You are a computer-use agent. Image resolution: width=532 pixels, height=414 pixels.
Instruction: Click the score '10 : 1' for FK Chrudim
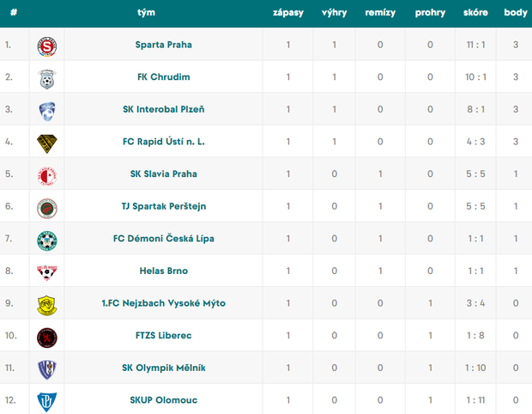click(475, 77)
